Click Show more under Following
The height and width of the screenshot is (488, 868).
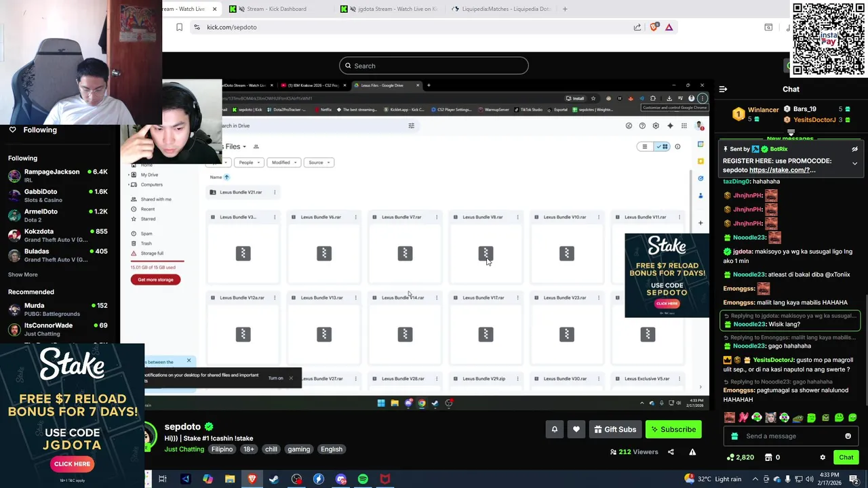23,274
